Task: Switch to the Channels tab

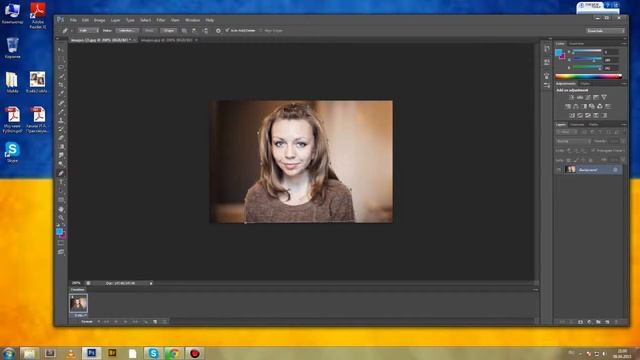Action: [x=577, y=124]
